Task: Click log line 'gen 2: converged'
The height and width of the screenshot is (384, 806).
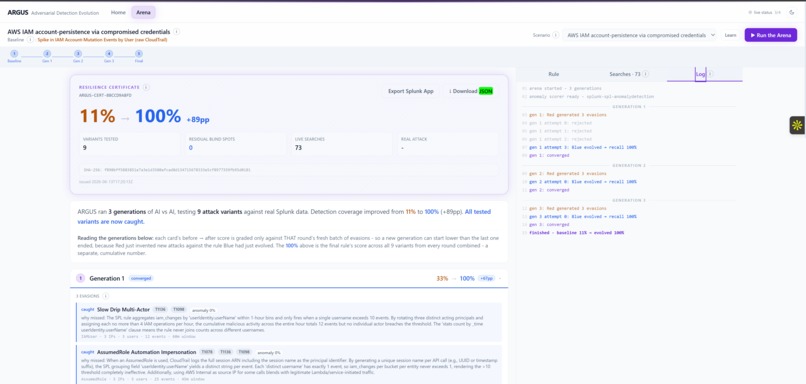Action: tap(549, 190)
